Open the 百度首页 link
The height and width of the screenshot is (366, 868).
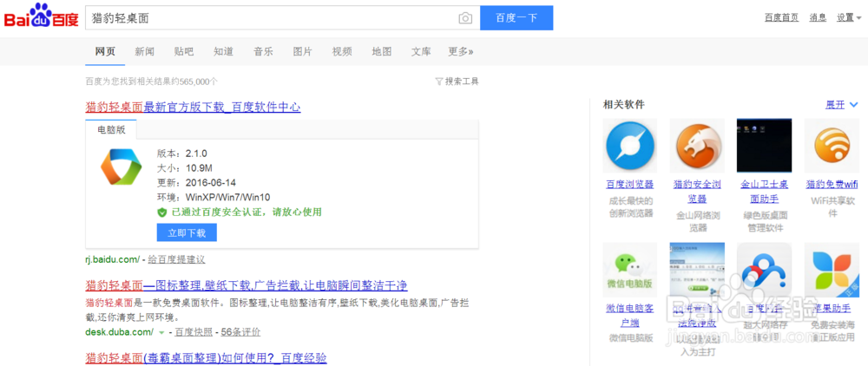click(x=782, y=17)
